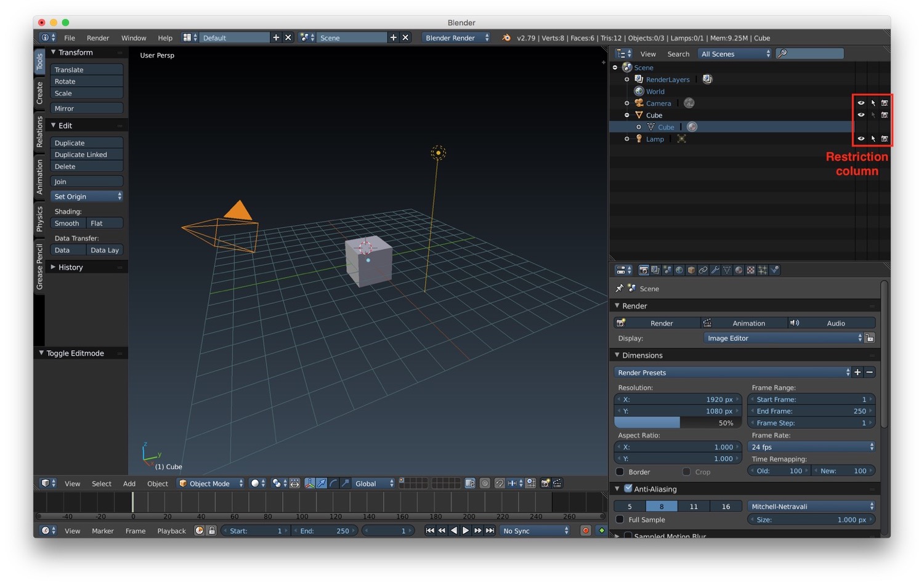Open the Blender Render engine dropdown
The width and height of the screenshot is (924, 583).
[456, 38]
